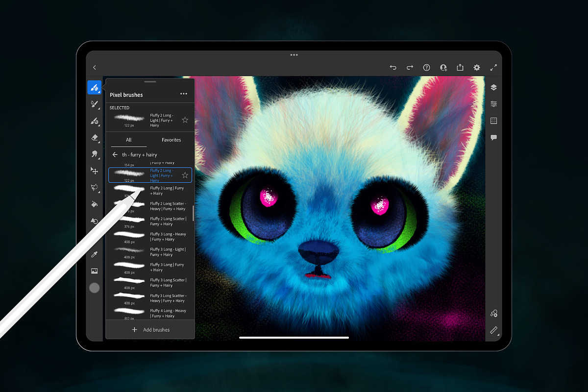588x392 pixels.
Task: Open Pixel brushes more options menu
Action: click(184, 94)
